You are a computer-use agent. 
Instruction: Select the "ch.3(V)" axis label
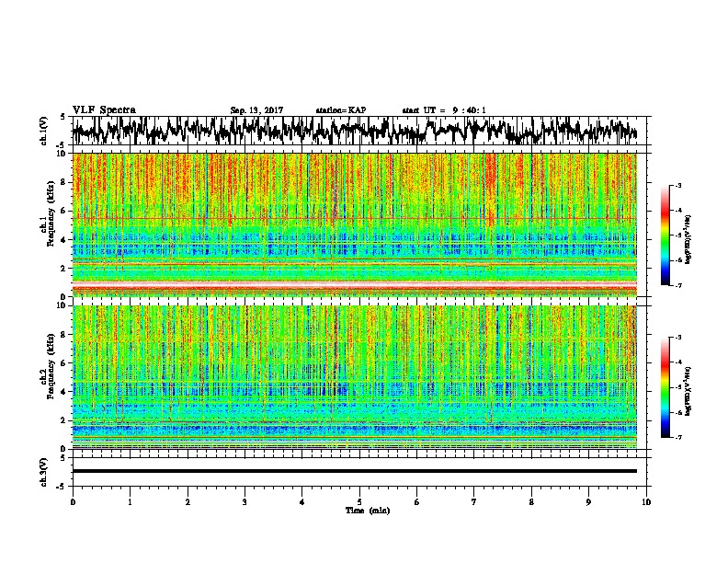pos(44,472)
